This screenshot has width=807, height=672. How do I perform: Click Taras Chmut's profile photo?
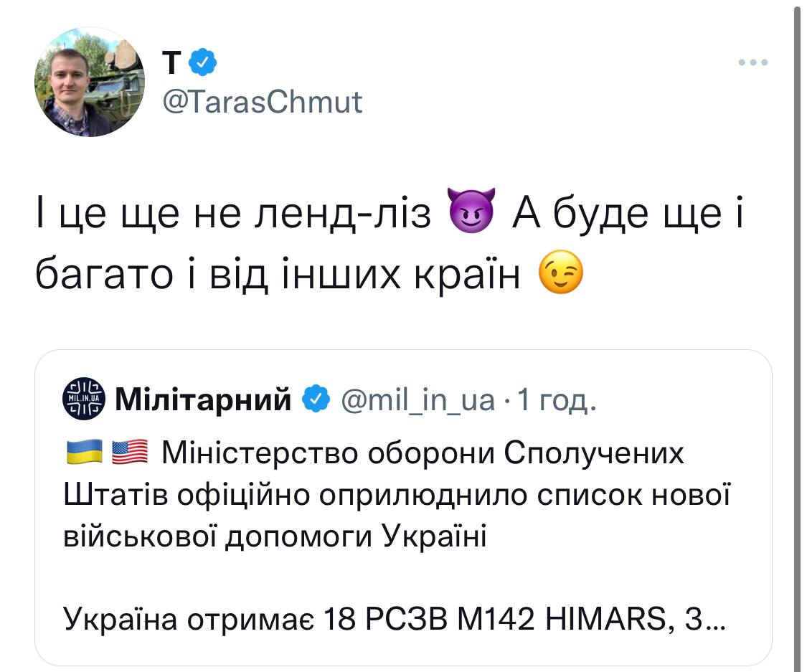(x=89, y=82)
